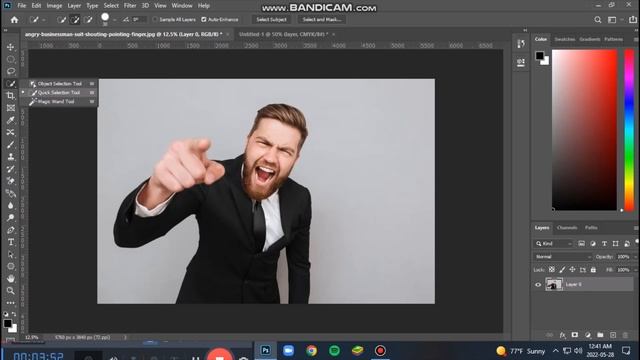Screen dimensions: 640x360
Task: Toggle filter for pixel layers
Action: pyautogui.click(x=581, y=244)
